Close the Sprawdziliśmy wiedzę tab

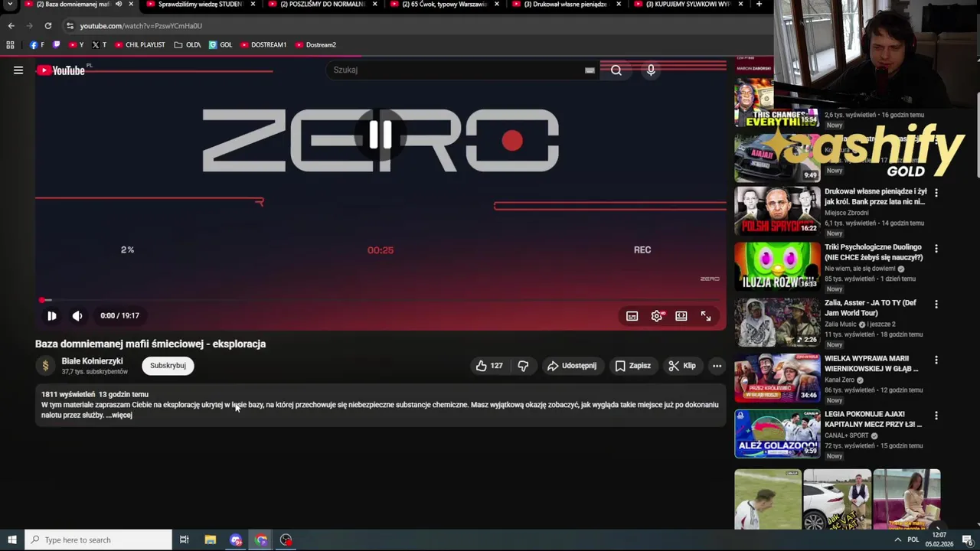tap(253, 4)
